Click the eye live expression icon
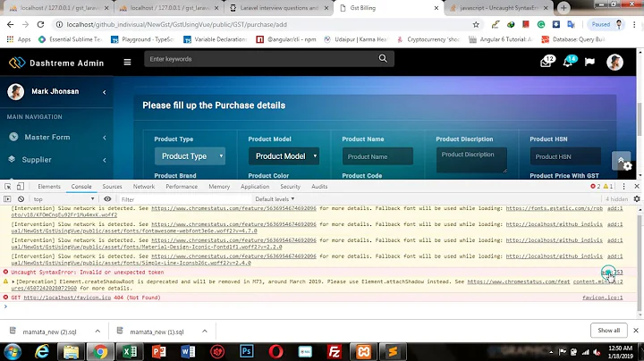The height and width of the screenshot is (361, 644). tap(107, 199)
